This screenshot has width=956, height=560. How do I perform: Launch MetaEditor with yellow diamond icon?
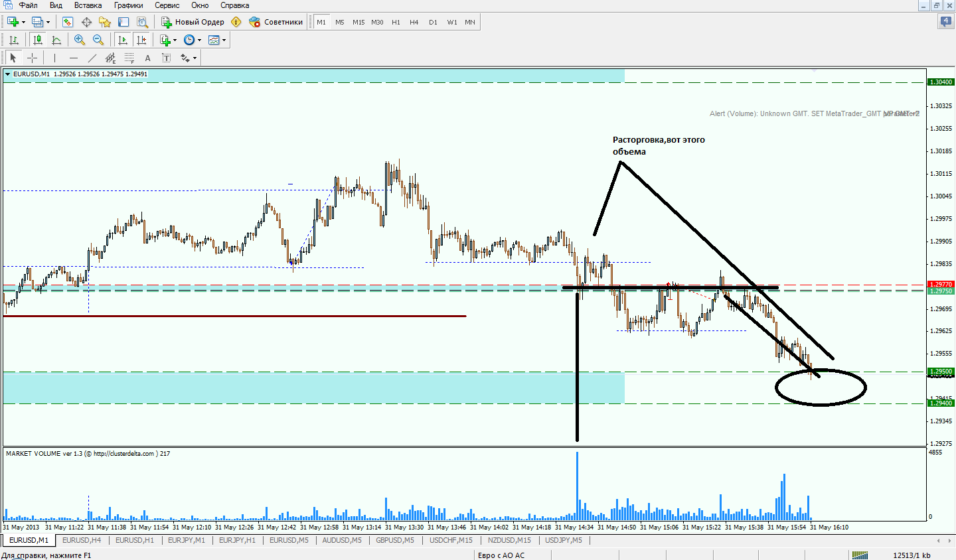pyautogui.click(x=236, y=22)
